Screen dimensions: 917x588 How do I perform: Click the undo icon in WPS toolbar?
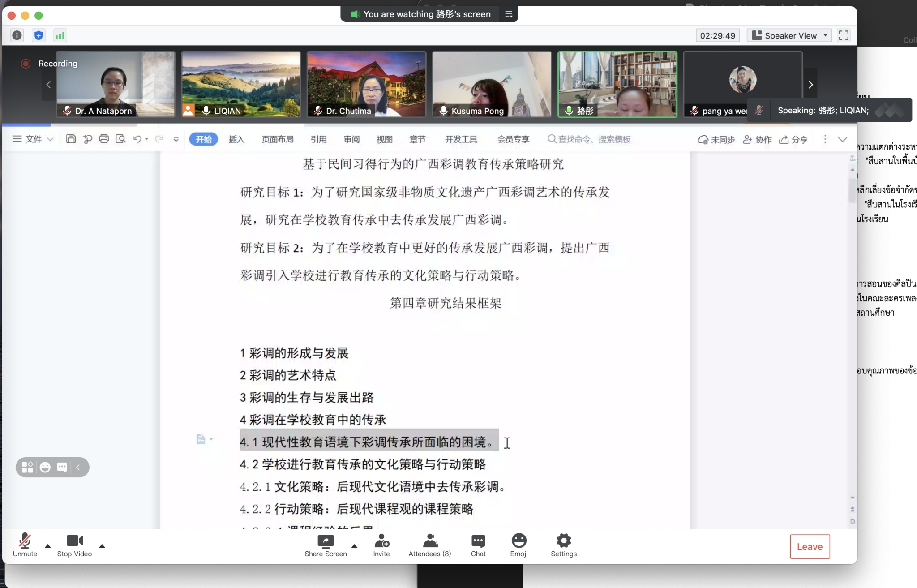137,139
